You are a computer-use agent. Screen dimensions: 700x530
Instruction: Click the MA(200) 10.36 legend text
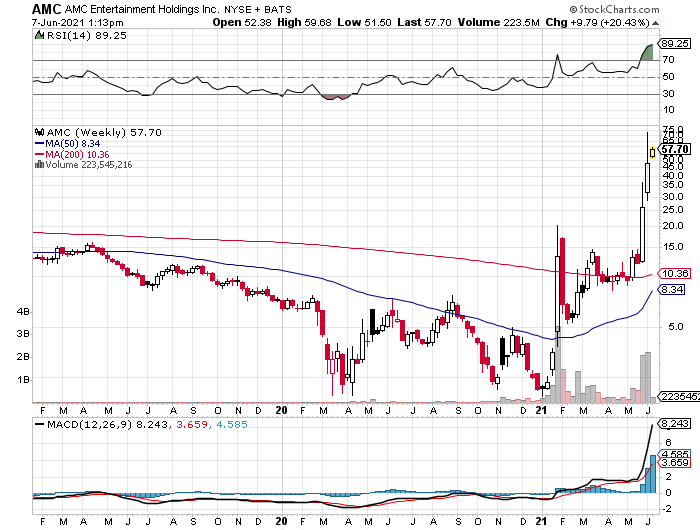click(77, 154)
